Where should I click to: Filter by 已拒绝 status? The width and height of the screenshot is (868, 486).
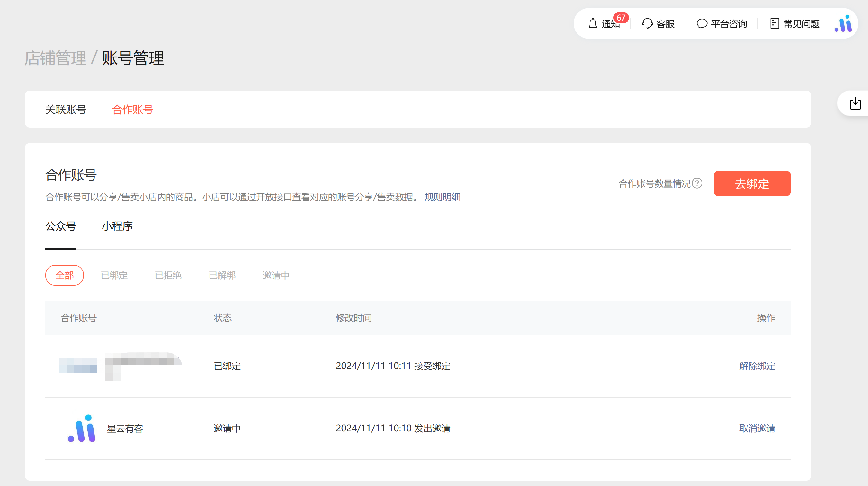pos(168,276)
